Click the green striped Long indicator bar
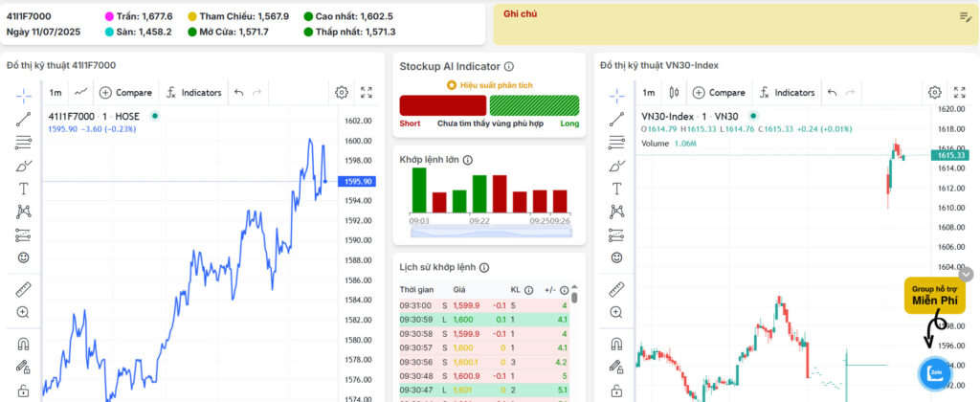 pyautogui.click(x=534, y=105)
